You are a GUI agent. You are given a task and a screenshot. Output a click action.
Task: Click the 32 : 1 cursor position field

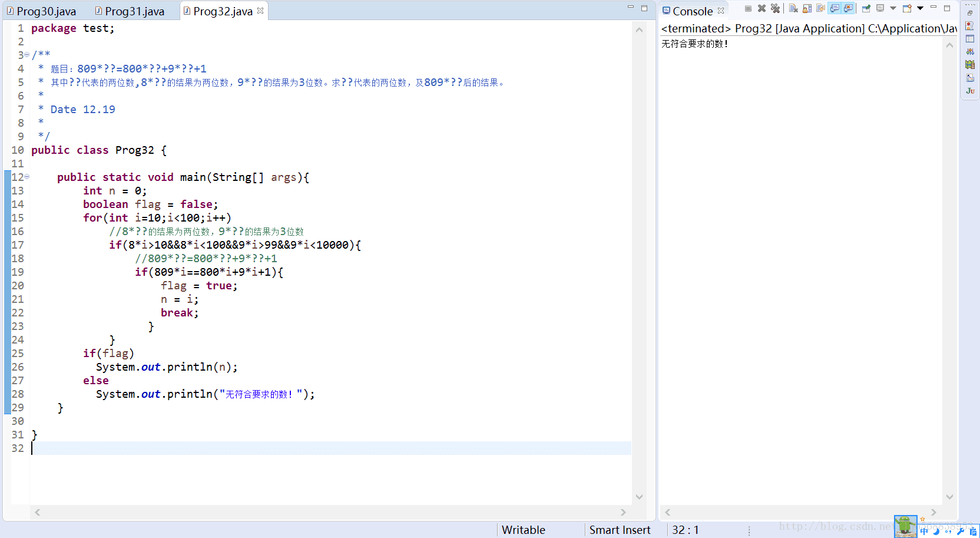(685, 530)
